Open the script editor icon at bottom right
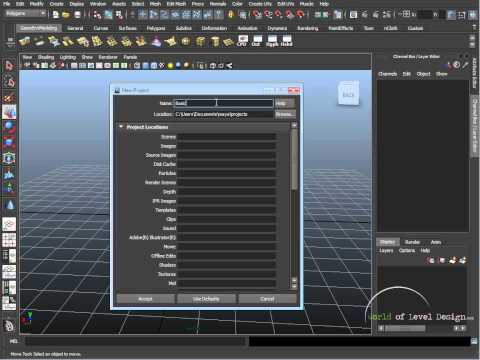 (474, 341)
